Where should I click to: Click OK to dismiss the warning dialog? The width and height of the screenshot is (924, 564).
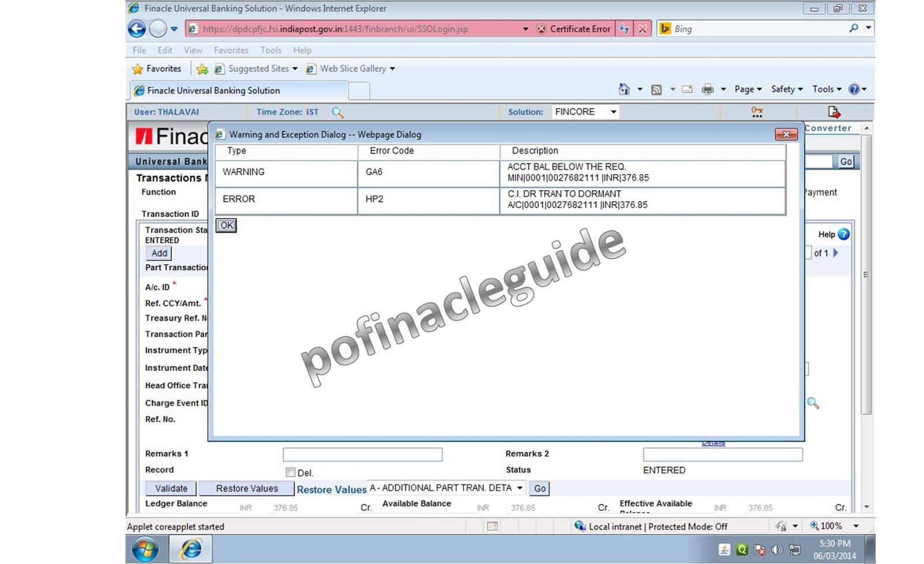pos(225,225)
